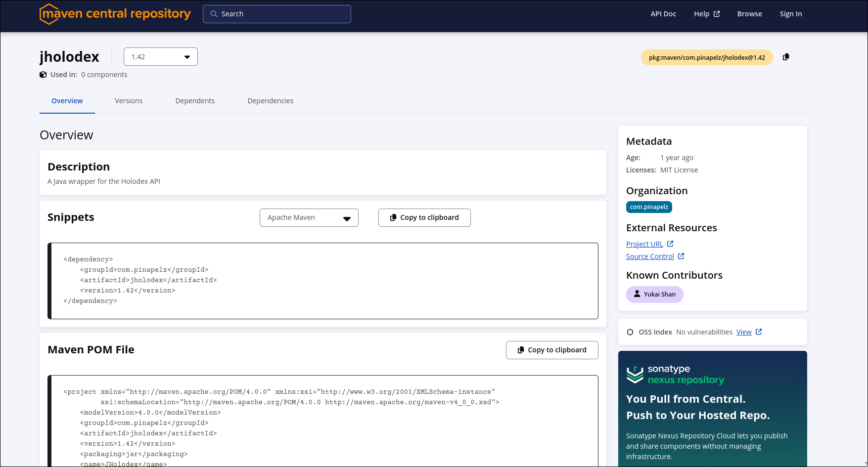Click the external link icon beside Project URL
This screenshot has height=467, width=868.
pos(670,243)
